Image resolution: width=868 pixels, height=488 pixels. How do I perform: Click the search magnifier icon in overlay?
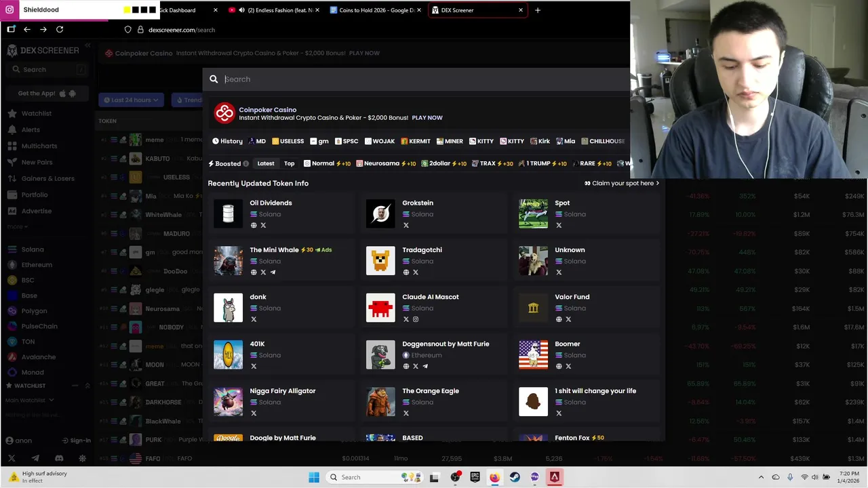[214, 79]
